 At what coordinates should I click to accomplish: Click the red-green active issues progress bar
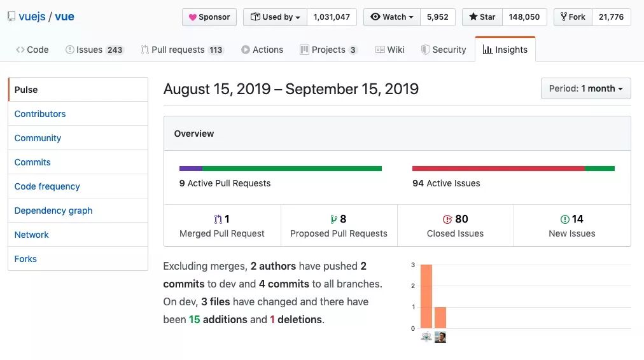514,169
